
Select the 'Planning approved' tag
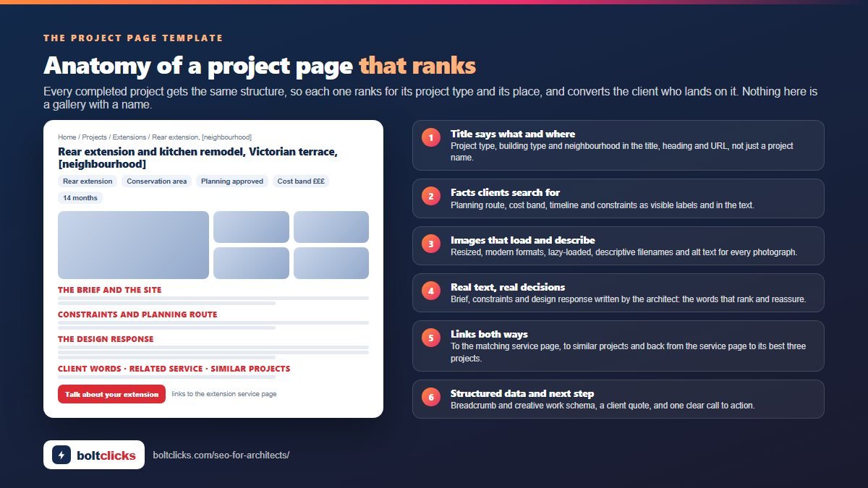tap(232, 181)
